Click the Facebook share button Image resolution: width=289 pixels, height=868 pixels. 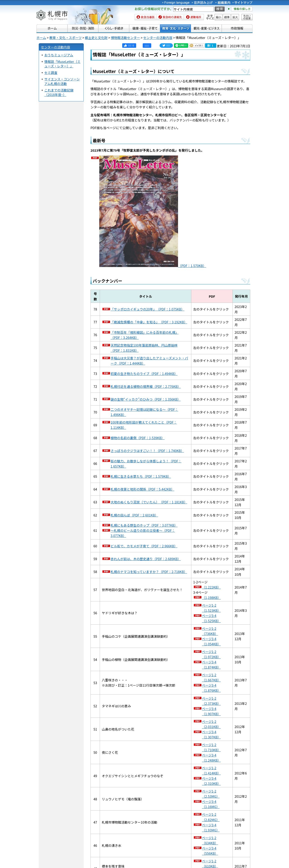[x=147, y=46]
